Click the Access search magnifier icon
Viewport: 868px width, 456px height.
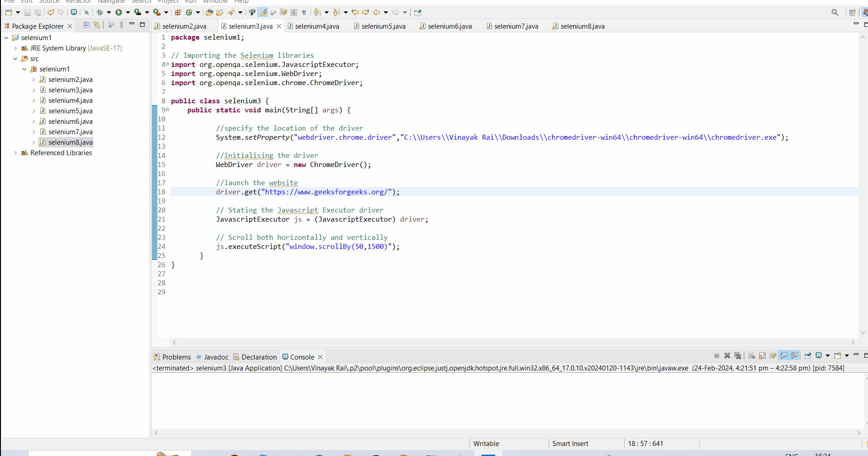[x=835, y=12]
